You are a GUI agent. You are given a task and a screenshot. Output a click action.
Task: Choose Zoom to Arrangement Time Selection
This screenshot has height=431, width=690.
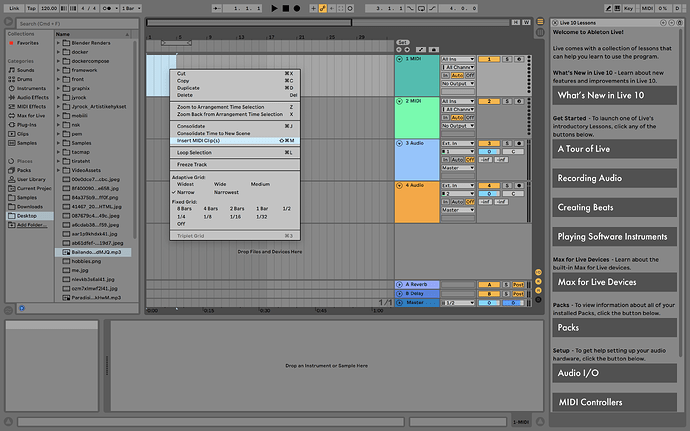coord(235,107)
